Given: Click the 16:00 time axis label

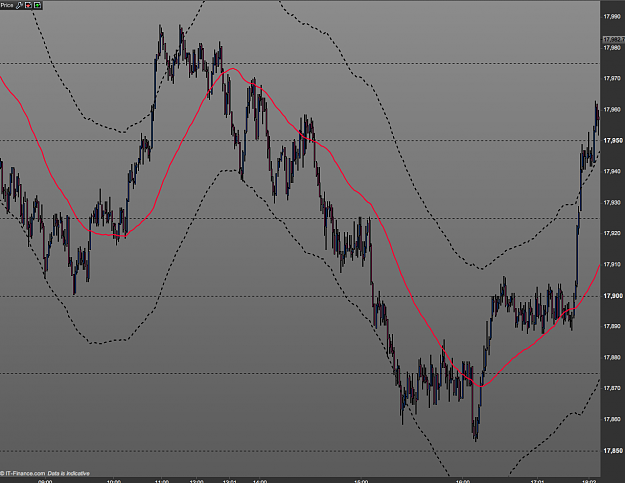Looking at the screenshot, I should coord(463,481).
